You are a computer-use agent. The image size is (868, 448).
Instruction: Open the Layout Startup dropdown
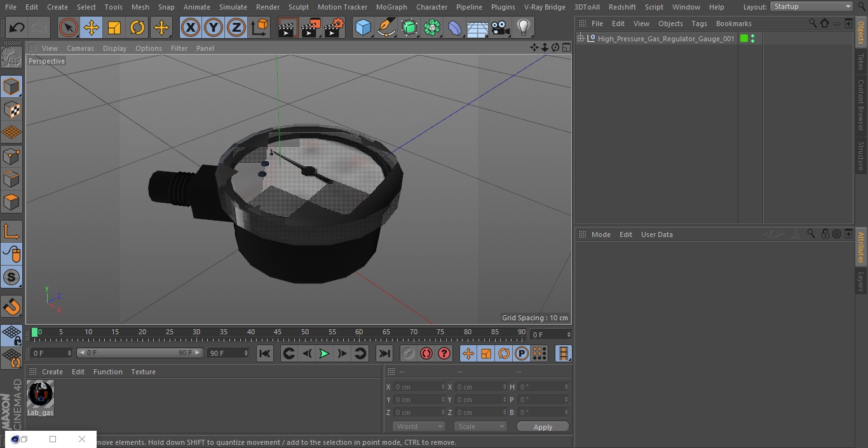click(812, 6)
